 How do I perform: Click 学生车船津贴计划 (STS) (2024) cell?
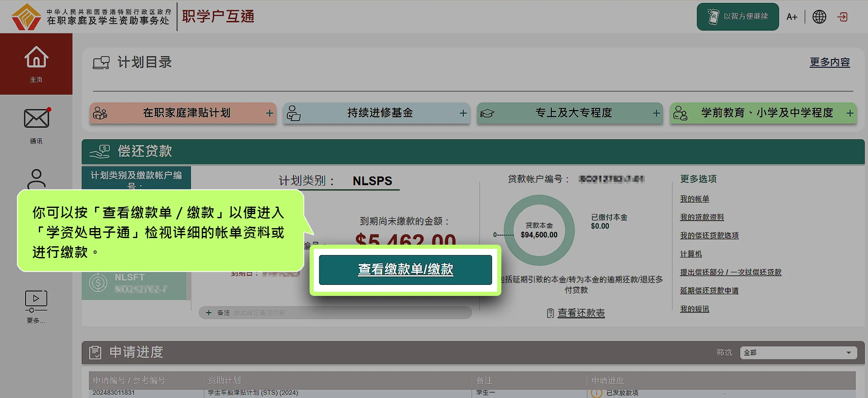[253, 393]
